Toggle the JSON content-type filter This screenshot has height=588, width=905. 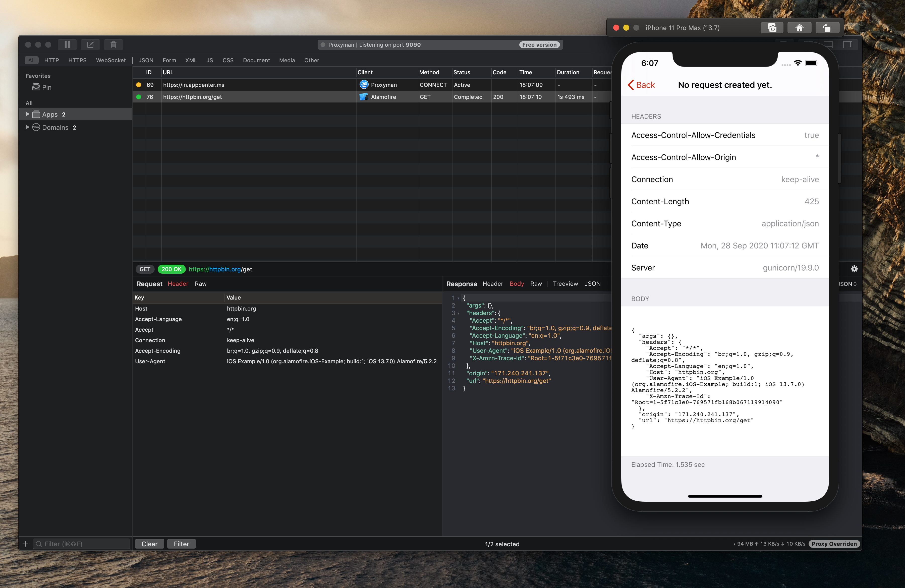(x=146, y=60)
